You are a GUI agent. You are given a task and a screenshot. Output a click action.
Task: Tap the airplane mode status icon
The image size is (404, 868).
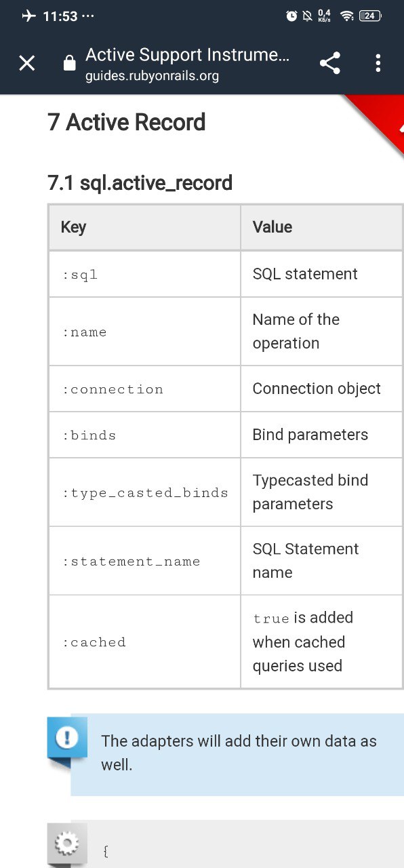point(28,16)
